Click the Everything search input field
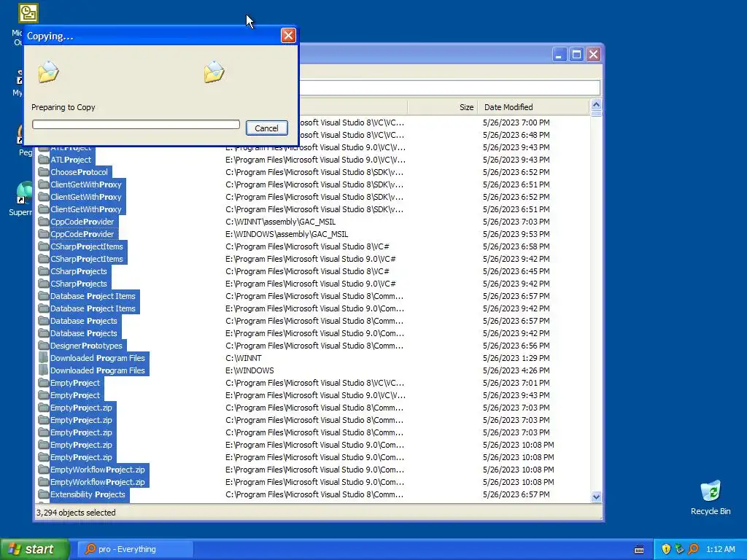747x560 pixels. (x=449, y=87)
